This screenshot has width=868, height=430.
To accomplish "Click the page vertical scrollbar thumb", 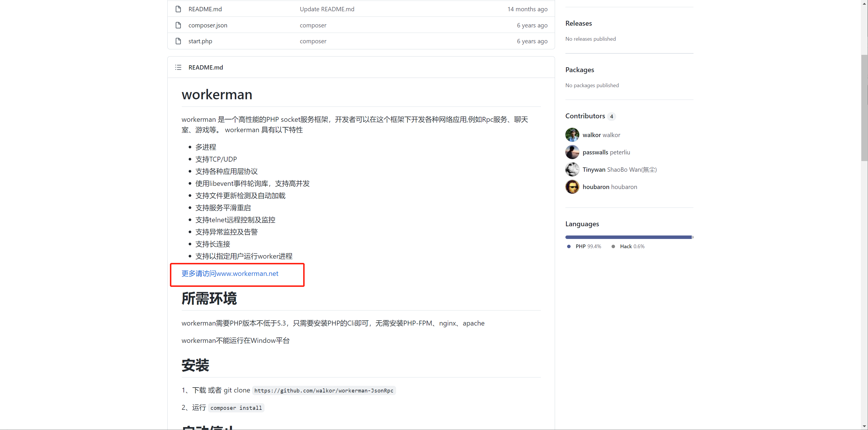I will point(864,108).
